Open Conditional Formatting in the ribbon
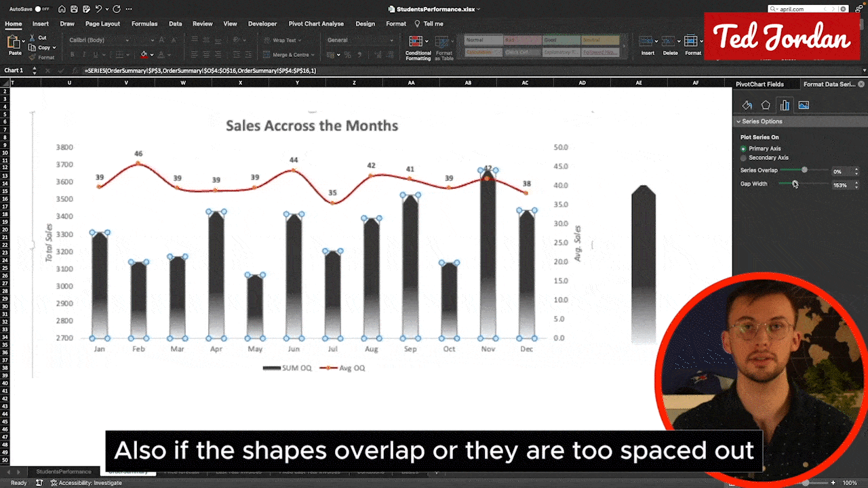 [x=418, y=47]
